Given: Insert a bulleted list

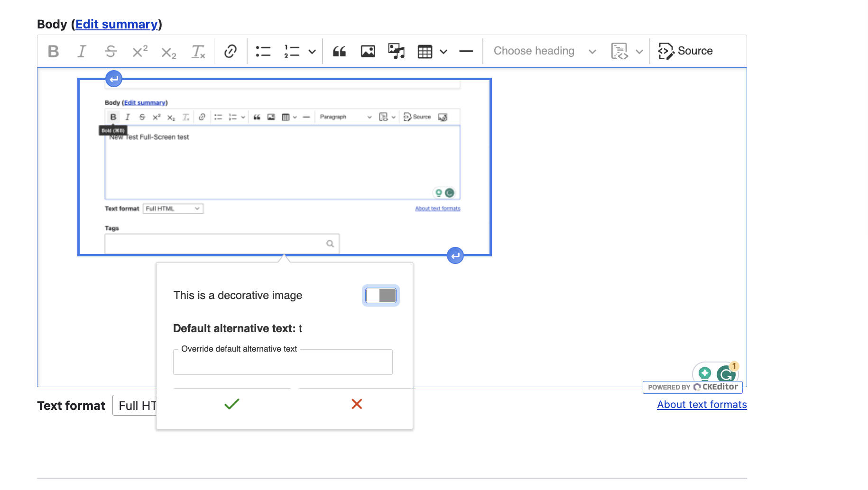Looking at the screenshot, I should (263, 51).
